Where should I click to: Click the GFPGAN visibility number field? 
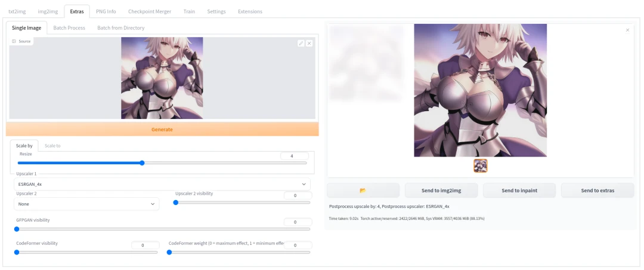(298, 222)
